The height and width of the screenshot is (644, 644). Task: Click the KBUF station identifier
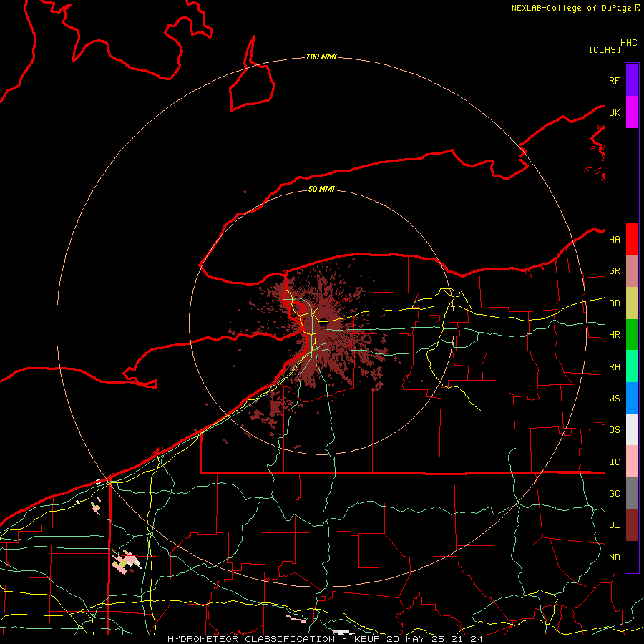367,639
